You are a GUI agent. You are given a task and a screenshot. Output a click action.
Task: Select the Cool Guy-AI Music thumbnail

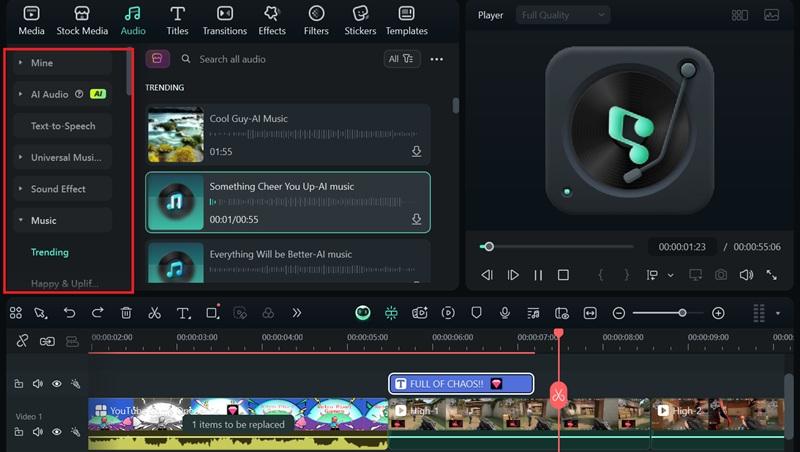(176, 135)
